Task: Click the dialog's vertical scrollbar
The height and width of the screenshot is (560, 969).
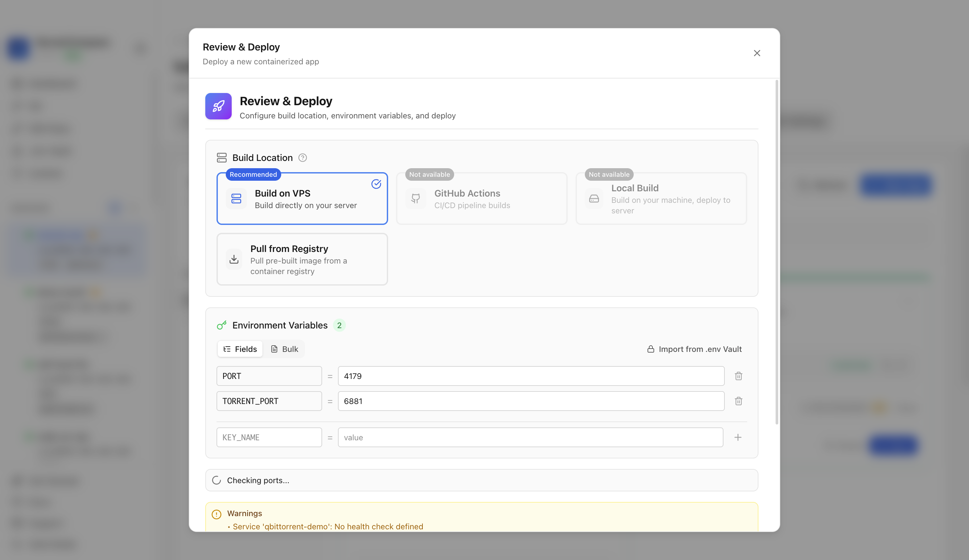Action: tap(777, 252)
